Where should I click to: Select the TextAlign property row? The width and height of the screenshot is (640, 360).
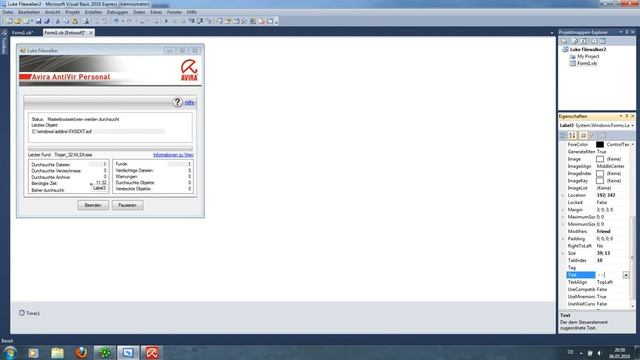coord(598,282)
